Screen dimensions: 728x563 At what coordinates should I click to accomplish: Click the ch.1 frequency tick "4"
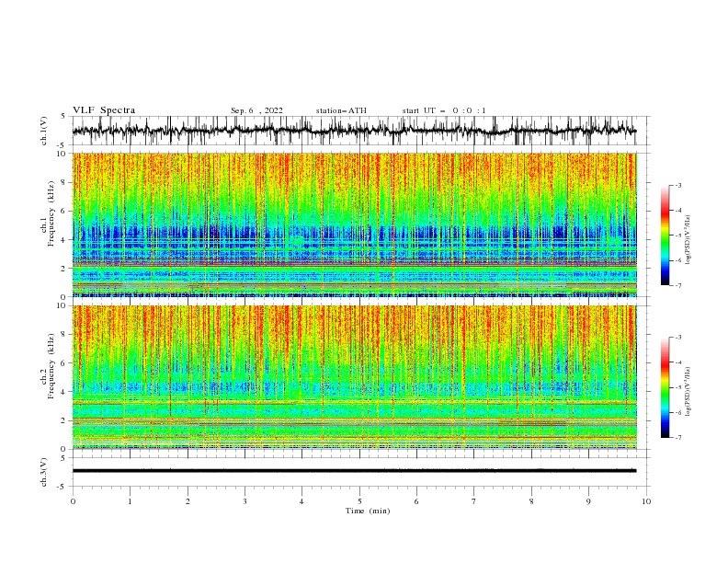[x=64, y=240]
